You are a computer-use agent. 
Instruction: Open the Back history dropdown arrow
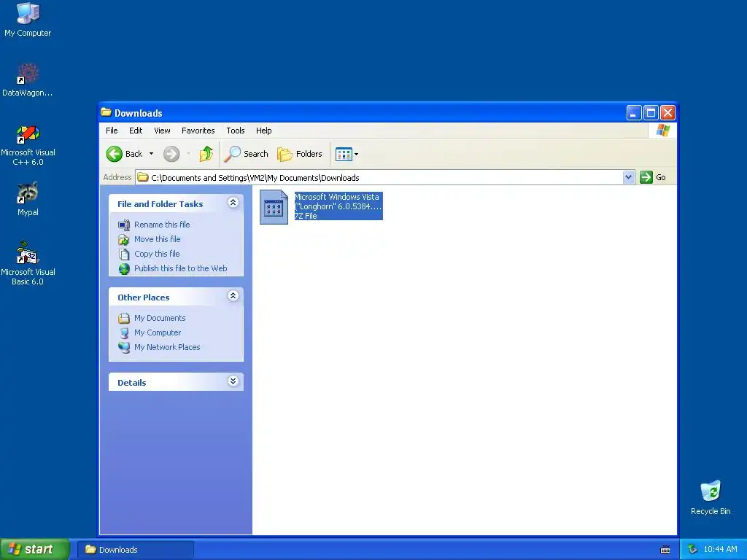click(x=152, y=154)
